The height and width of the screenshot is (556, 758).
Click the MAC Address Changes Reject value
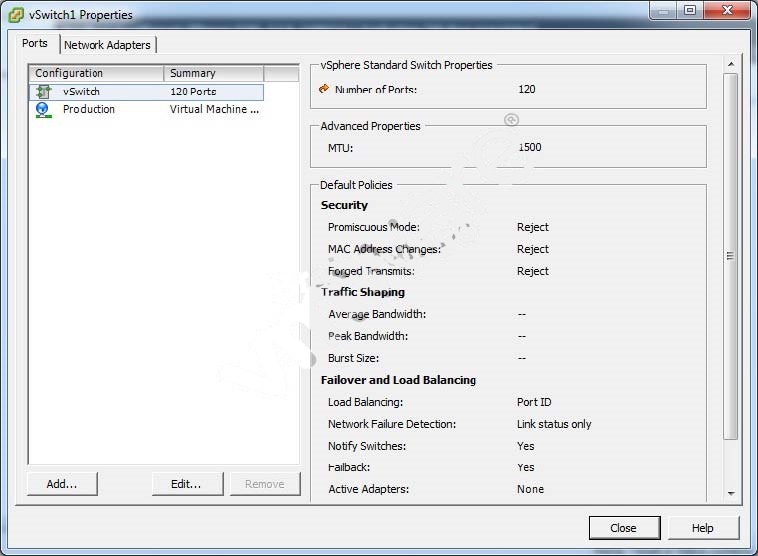533,249
